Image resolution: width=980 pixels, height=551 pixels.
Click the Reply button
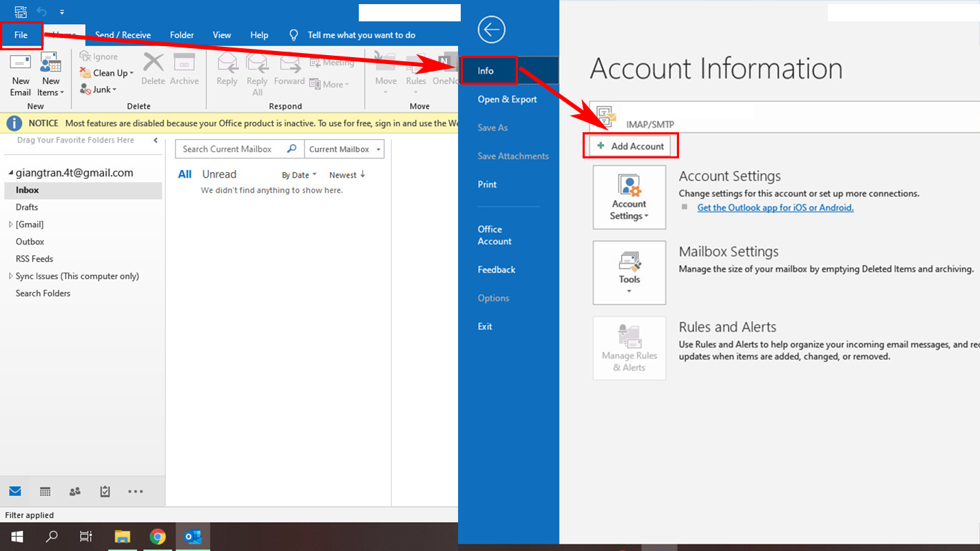[x=227, y=70]
